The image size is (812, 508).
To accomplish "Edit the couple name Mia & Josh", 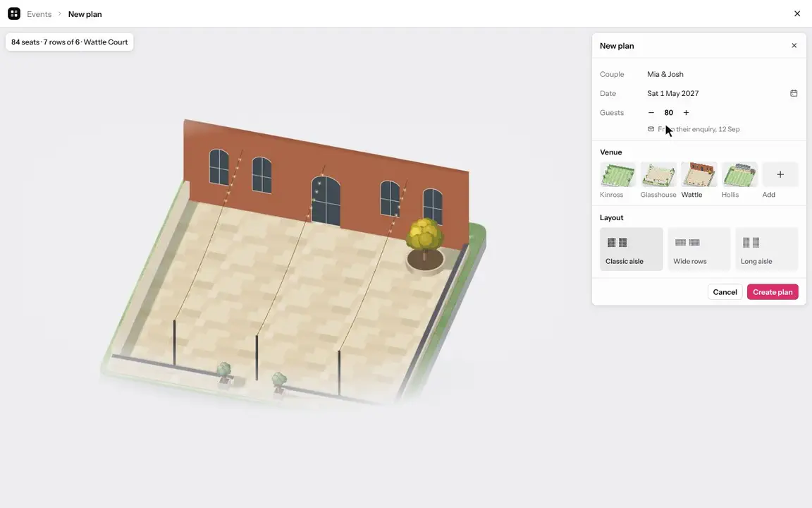I will 665,74.
